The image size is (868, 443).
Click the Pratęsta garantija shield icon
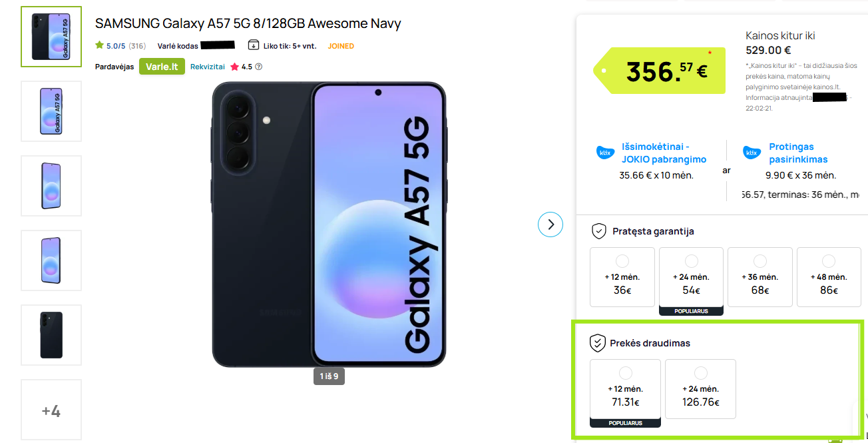[598, 231]
